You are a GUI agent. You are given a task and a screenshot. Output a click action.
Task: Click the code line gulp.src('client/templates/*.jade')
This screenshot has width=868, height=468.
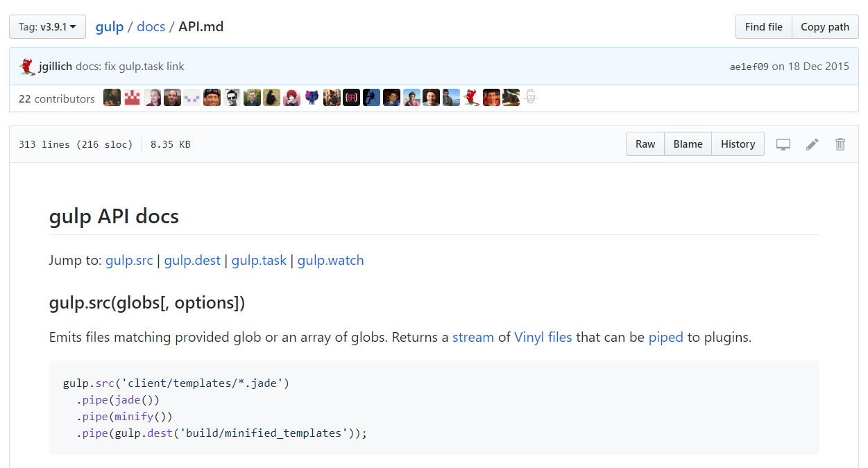coord(176,383)
